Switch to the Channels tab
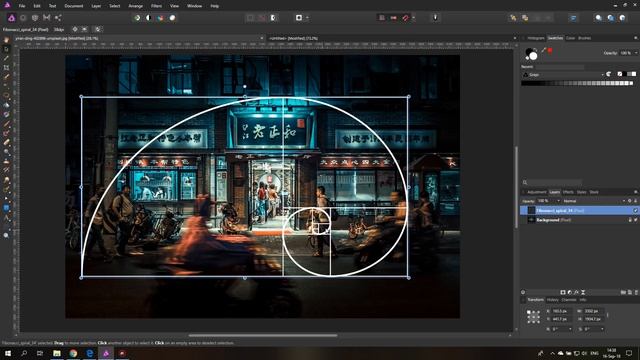This screenshot has height=360, width=640. point(569,300)
